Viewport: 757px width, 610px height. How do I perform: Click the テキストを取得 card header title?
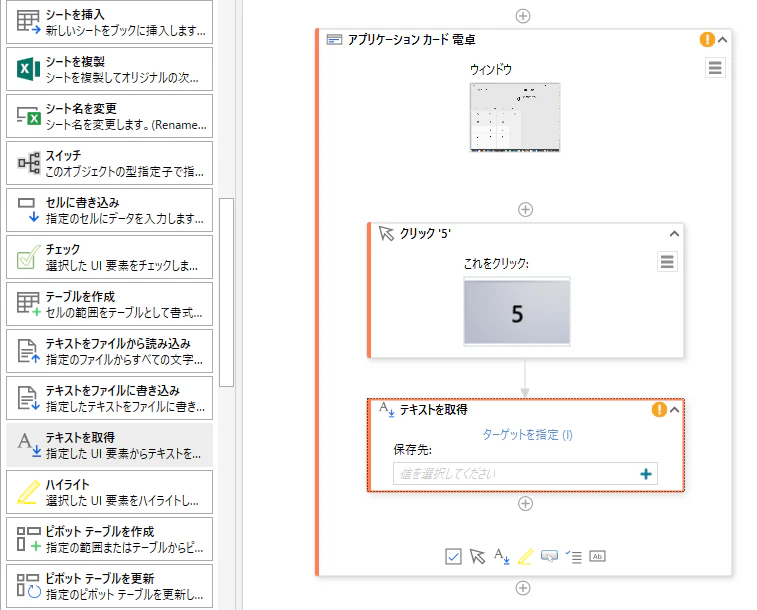click(434, 410)
